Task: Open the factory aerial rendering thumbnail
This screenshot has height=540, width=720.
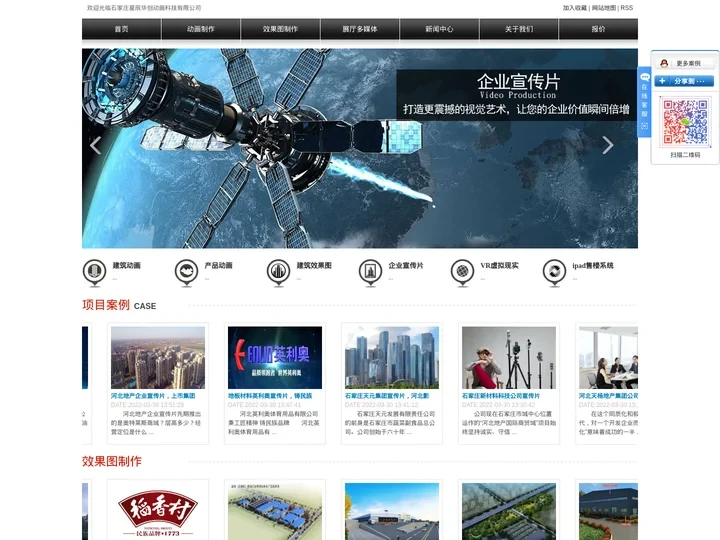Action: coord(275,511)
